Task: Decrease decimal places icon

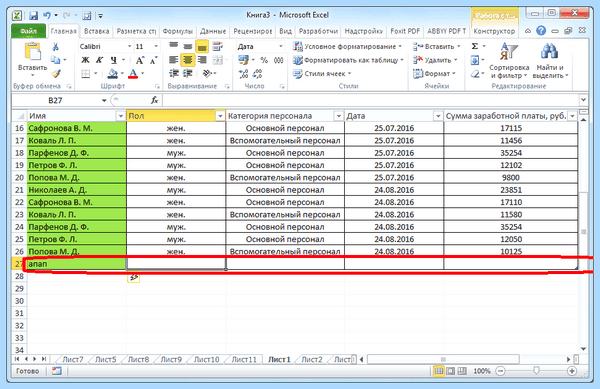Action: pos(258,73)
